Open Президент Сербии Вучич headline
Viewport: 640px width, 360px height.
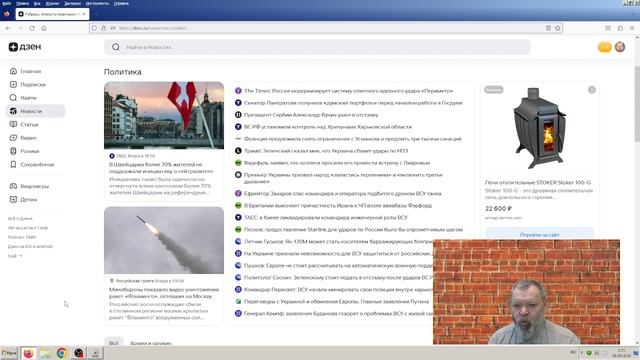tap(311, 115)
